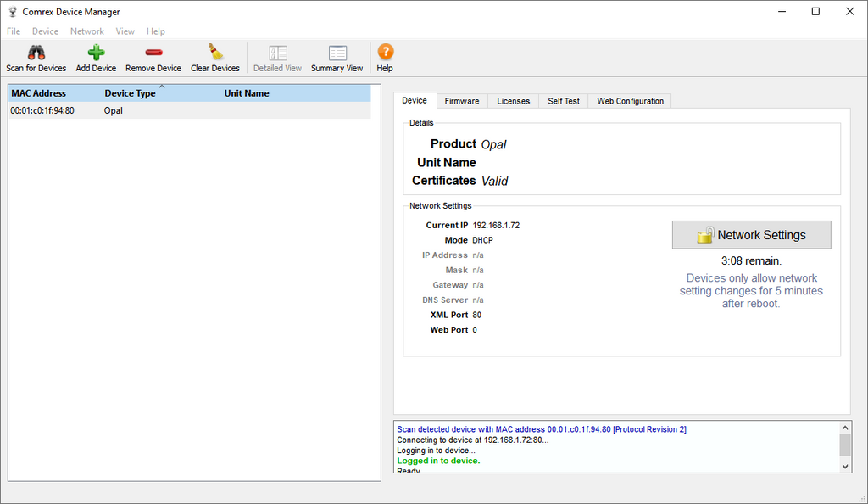
Task: Click the log scrollbar down arrow
Action: tap(845, 467)
